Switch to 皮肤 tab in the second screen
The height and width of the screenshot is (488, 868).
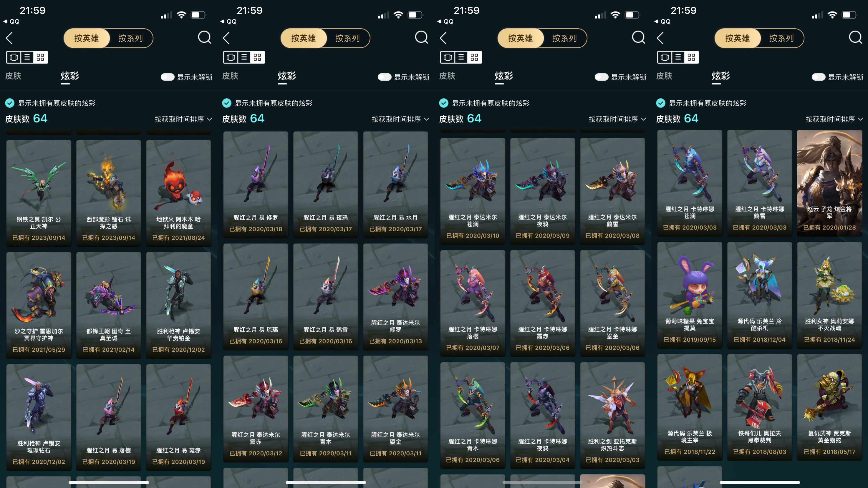pos(231,76)
